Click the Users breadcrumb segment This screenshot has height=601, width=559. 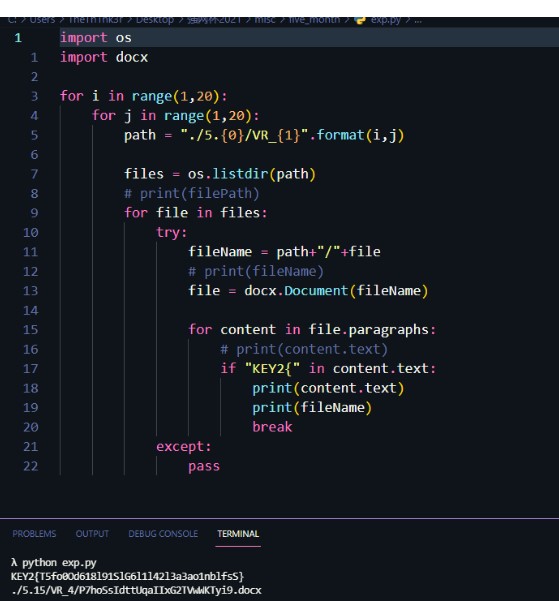pyautogui.click(x=42, y=20)
